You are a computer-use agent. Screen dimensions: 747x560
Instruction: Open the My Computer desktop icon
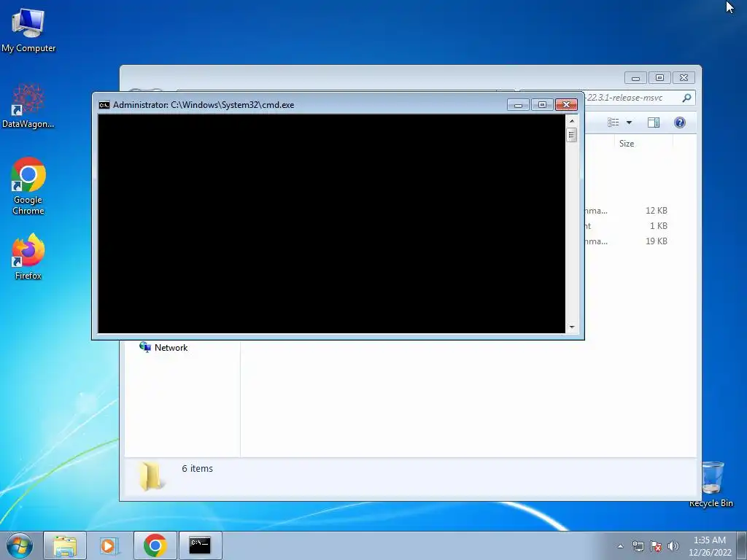coord(28,31)
